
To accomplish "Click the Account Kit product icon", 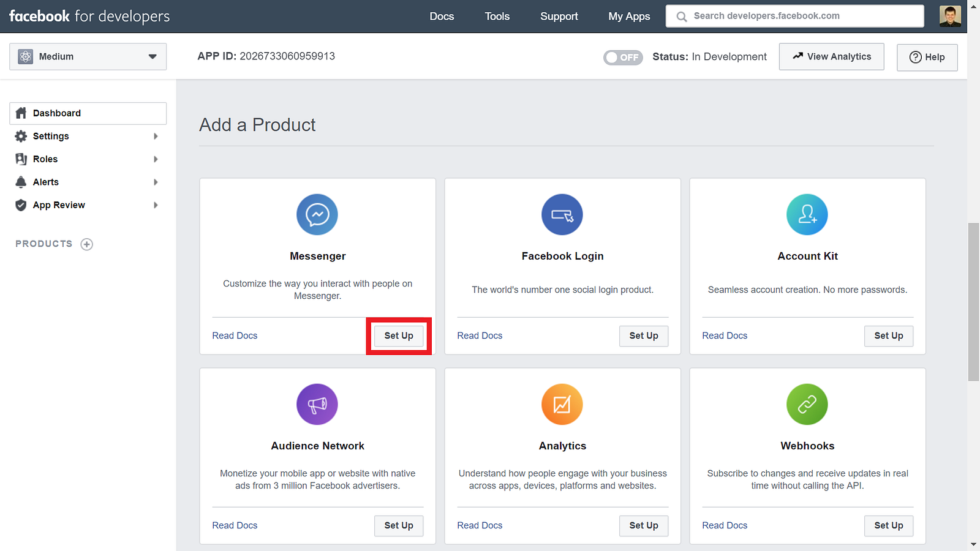I will point(807,215).
